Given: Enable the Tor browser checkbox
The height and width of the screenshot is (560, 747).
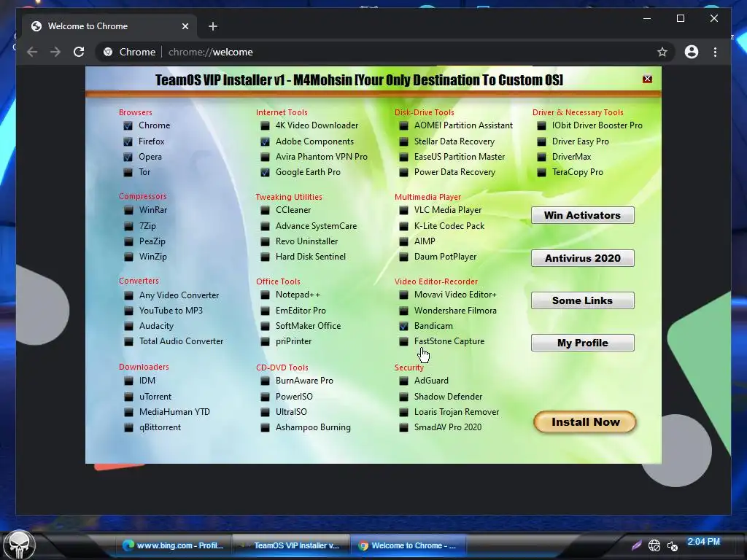Looking at the screenshot, I should pos(128,172).
